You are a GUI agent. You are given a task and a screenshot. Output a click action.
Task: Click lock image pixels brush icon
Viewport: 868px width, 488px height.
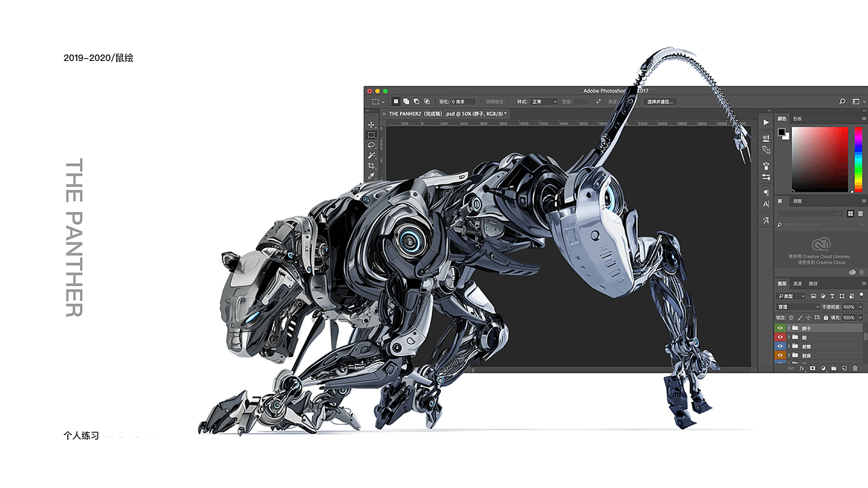click(x=800, y=317)
